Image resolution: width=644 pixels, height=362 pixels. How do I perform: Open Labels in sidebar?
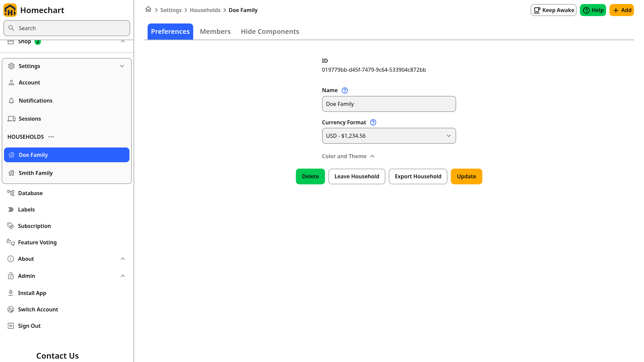67,209
